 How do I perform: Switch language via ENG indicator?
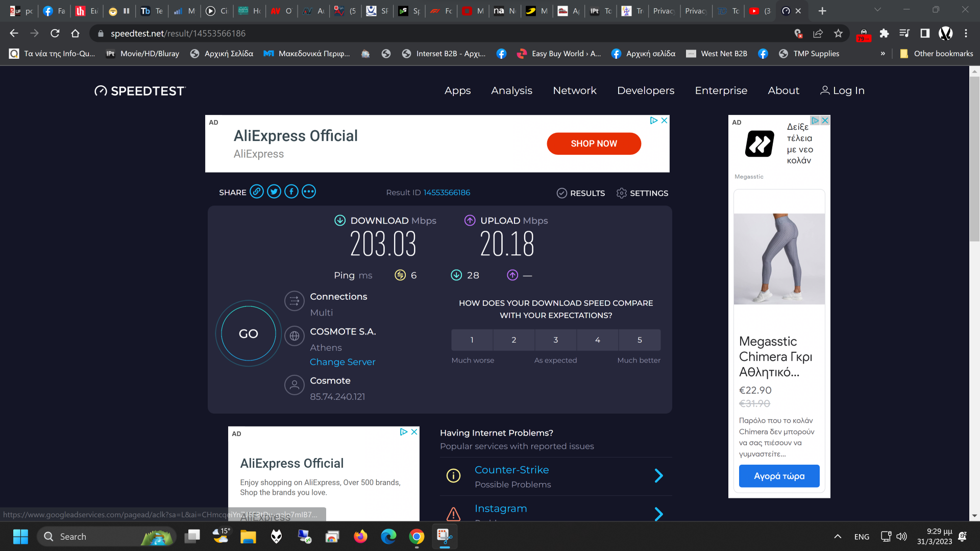point(862,537)
